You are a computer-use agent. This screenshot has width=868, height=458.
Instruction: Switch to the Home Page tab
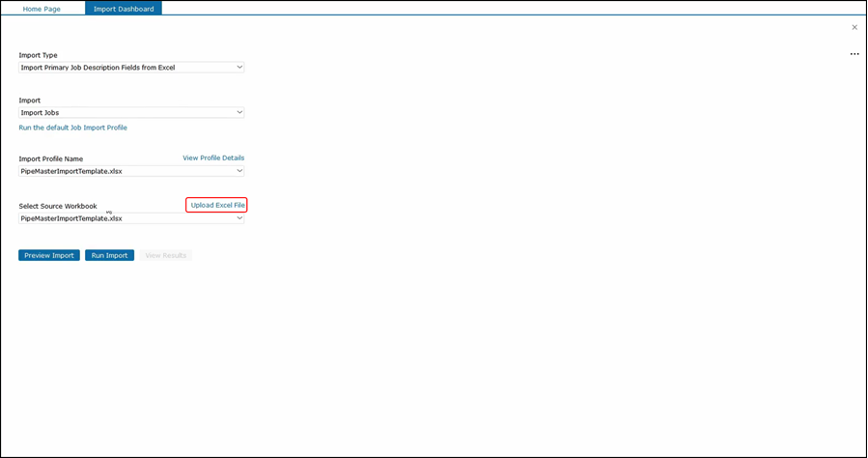[42, 9]
